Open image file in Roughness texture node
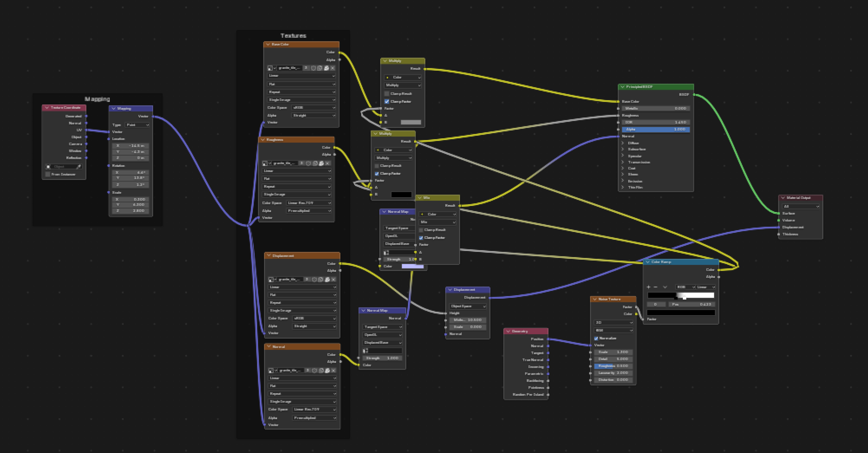The height and width of the screenshot is (453, 868). click(x=321, y=163)
